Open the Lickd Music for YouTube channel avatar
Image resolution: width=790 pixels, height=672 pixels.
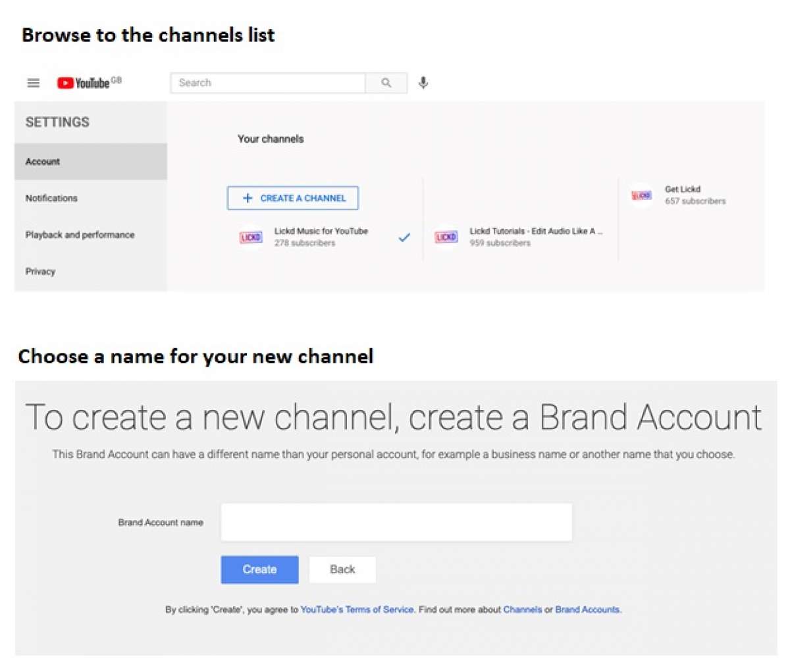click(x=250, y=237)
